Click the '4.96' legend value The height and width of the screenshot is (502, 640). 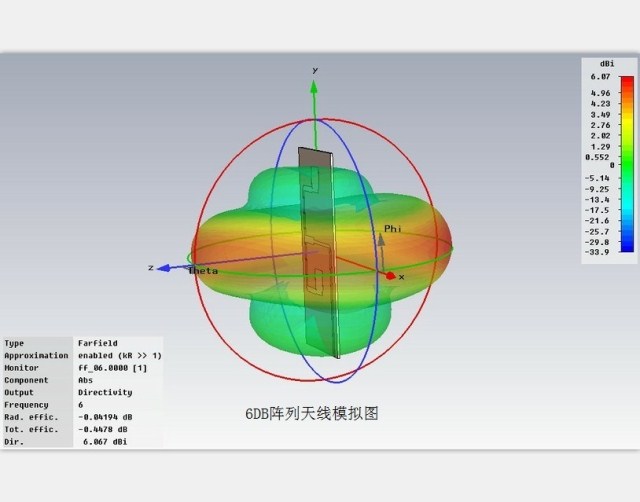(x=600, y=93)
